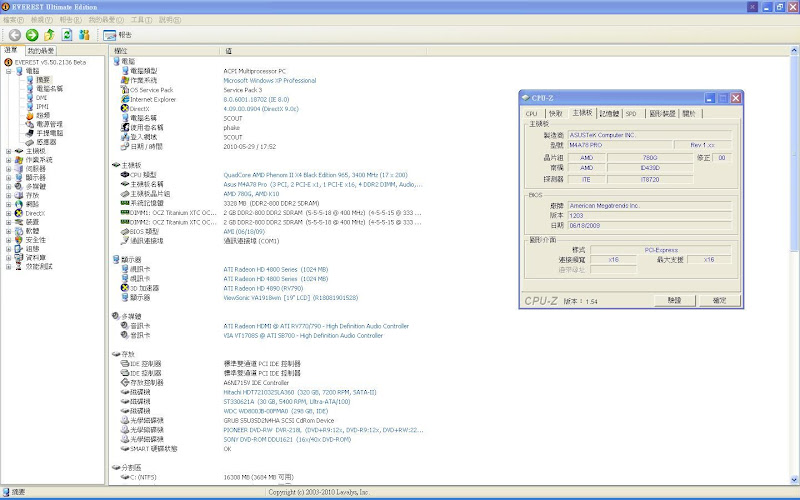Select the 資料庫 (Database) icon in tree

tap(19, 258)
